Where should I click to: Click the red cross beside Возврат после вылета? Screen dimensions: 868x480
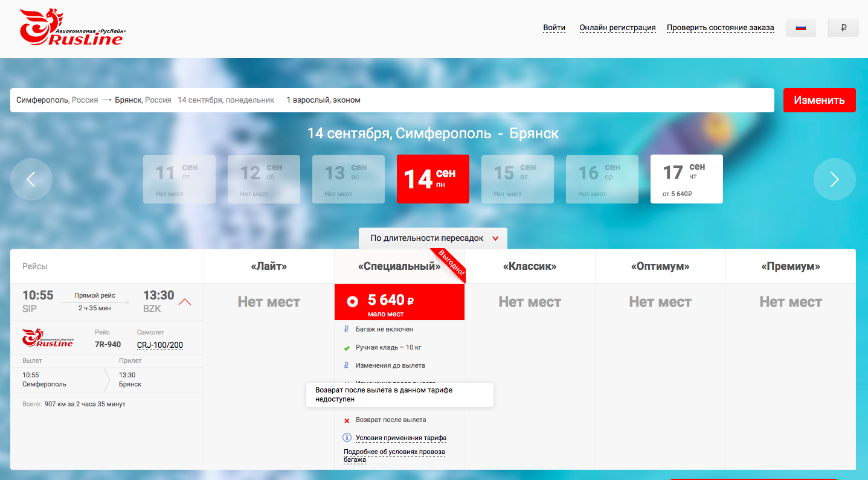347,420
